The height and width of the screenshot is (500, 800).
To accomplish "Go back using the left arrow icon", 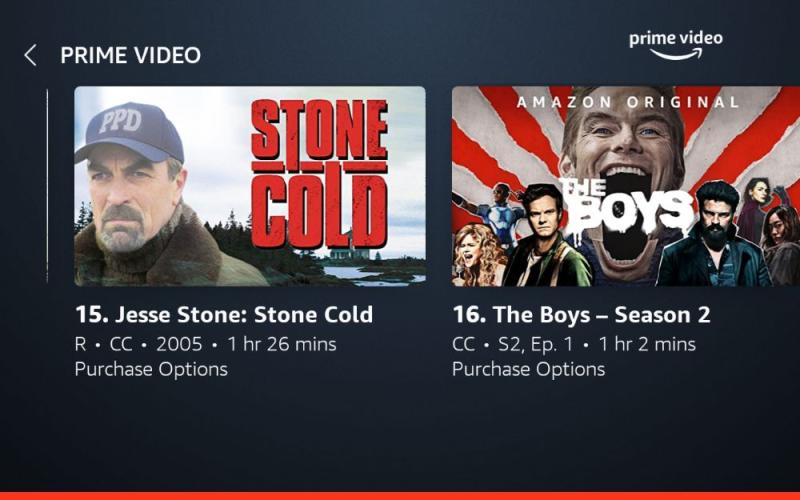I will 31,55.
